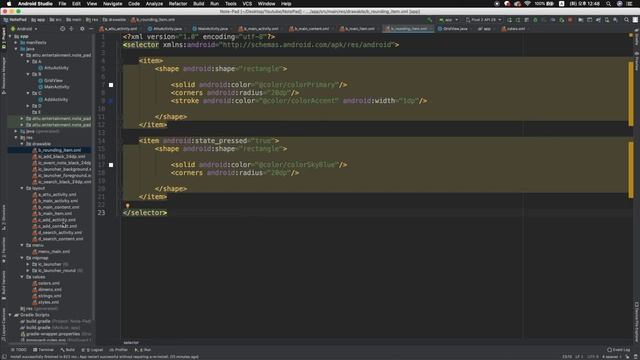Expand the D package folder
The width and height of the screenshot is (640, 360).
click(28, 106)
